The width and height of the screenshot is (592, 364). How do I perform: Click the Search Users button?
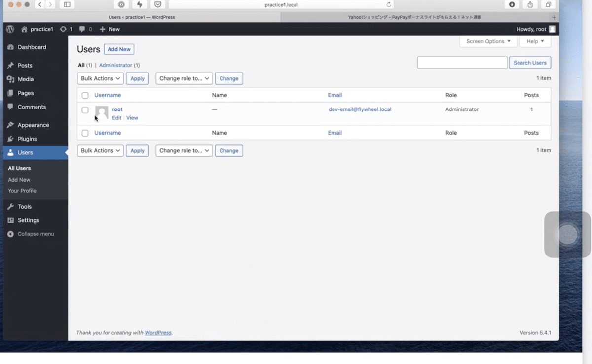pyautogui.click(x=530, y=63)
